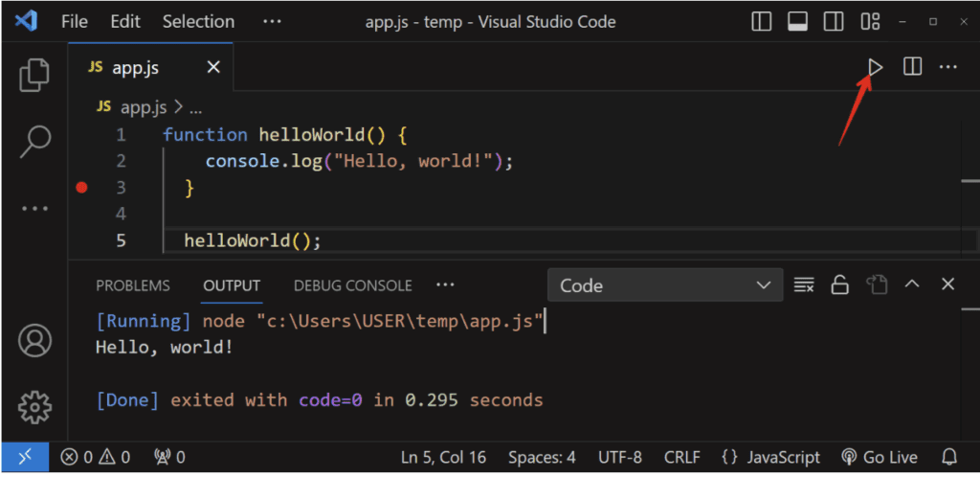980x477 pixels.
Task: Click the Run Code play button
Action: [x=875, y=67]
